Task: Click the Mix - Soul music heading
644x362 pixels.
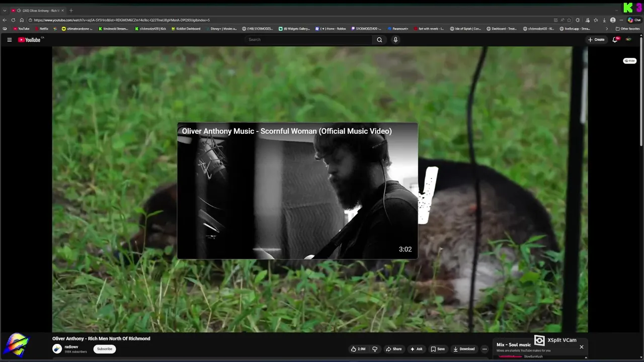Action: 514,345
